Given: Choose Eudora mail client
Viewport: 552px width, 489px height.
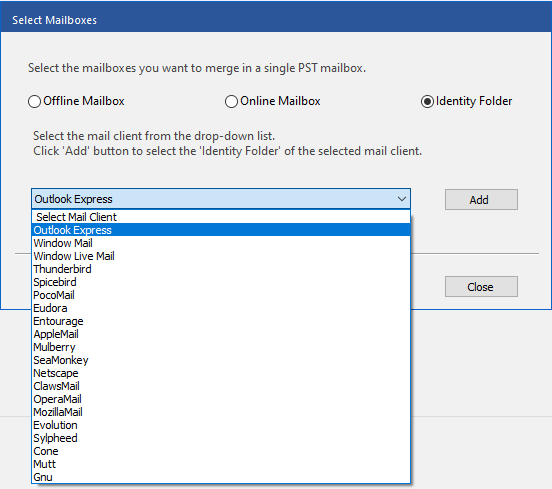Looking at the screenshot, I should (x=221, y=308).
